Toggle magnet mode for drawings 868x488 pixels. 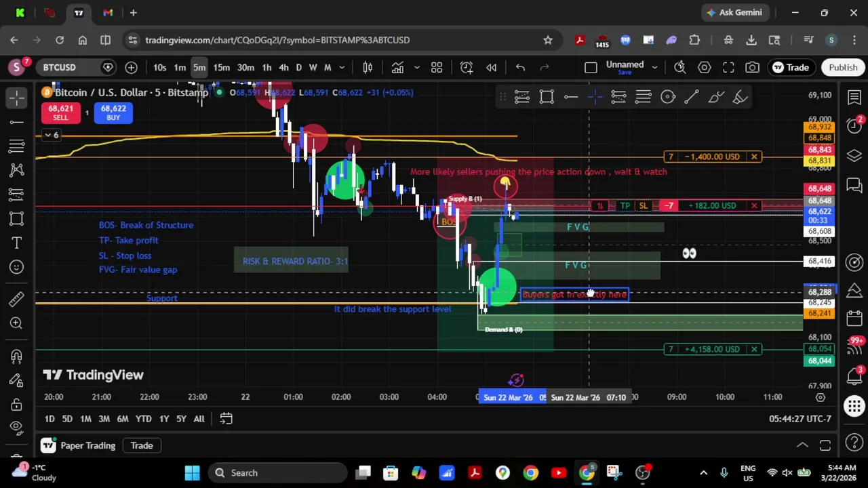[17, 357]
